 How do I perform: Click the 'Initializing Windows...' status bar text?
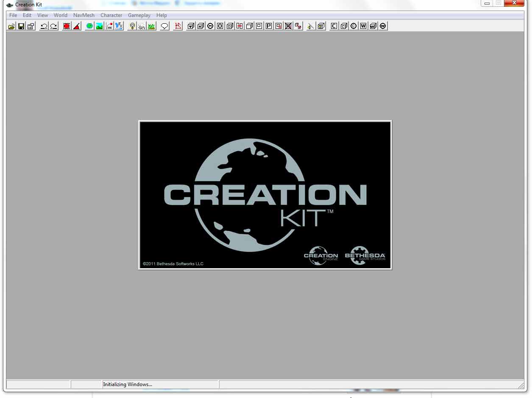tap(128, 384)
